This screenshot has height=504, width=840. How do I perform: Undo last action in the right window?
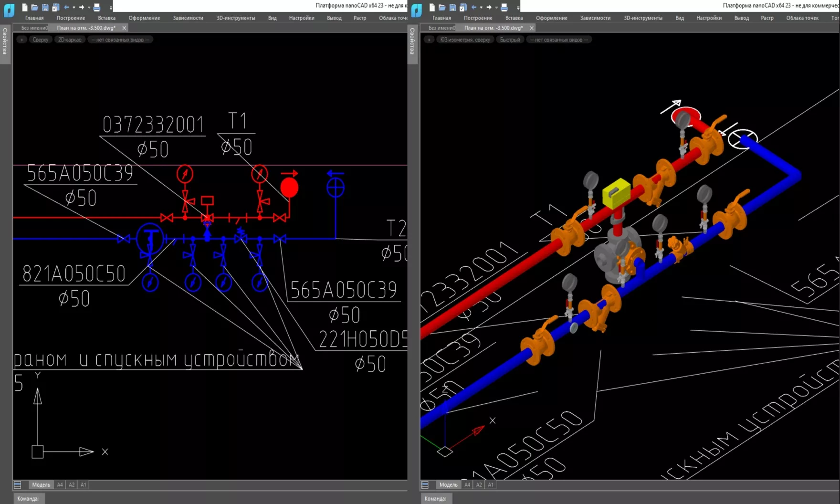click(475, 7)
